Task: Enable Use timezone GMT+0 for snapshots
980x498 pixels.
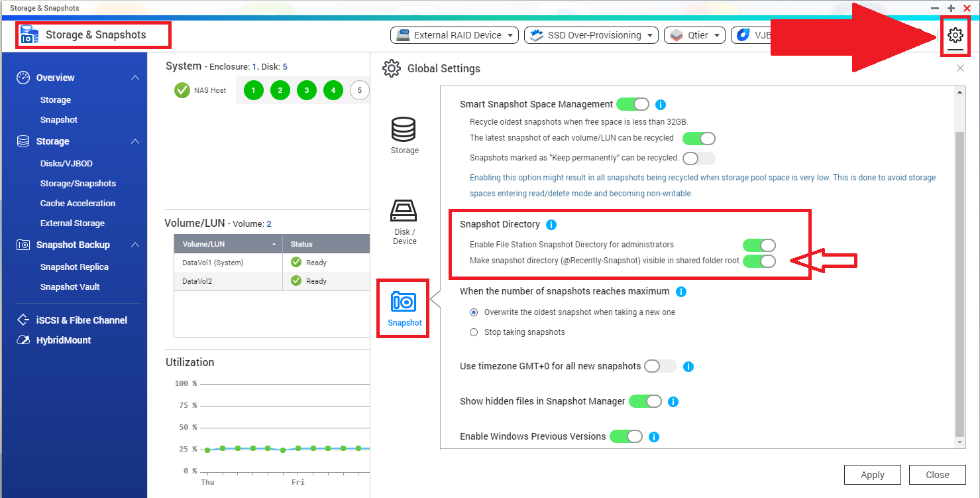Action: click(x=660, y=366)
